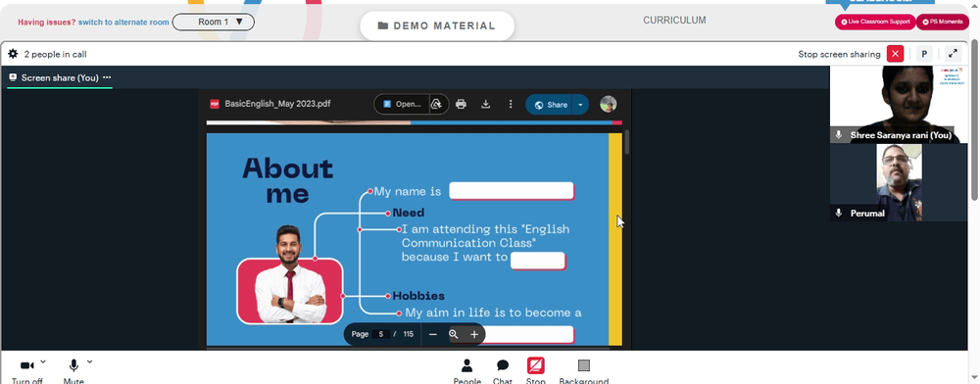Expand Share button dropdown arrow
The image size is (980, 384).
pyautogui.click(x=580, y=104)
